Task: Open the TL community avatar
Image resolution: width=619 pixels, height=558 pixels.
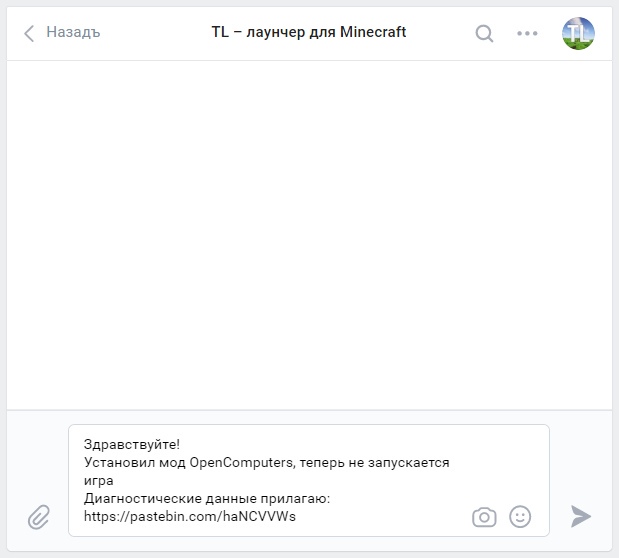Action: click(578, 33)
